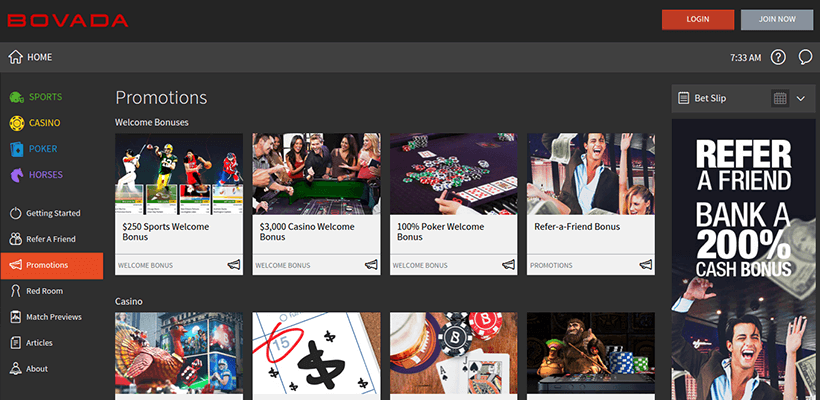Click megaphone icon on Casino Welcome Bonus card
The image size is (820, 400).
(x=371, y=265)
